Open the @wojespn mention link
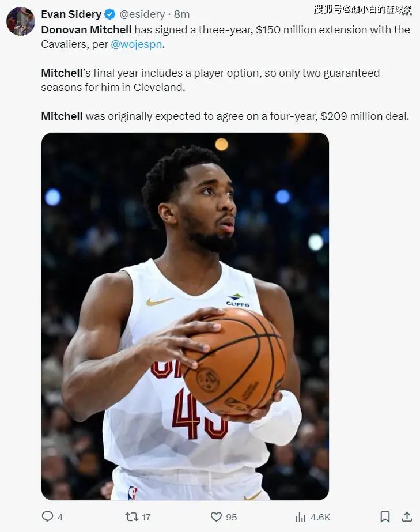420x532 pixels. pyautogui.click(x=136, y=44)
